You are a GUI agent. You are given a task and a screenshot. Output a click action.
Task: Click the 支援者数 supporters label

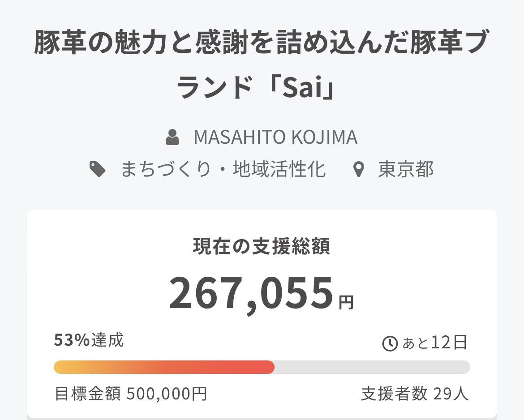(x=394, y=394)
